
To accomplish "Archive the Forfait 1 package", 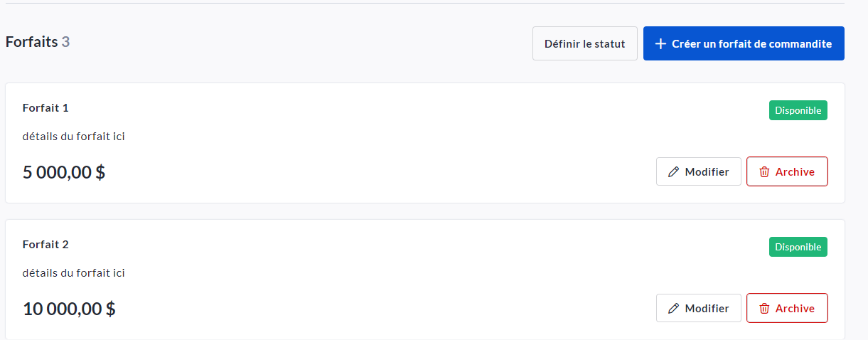I will [x=787, y=171].
